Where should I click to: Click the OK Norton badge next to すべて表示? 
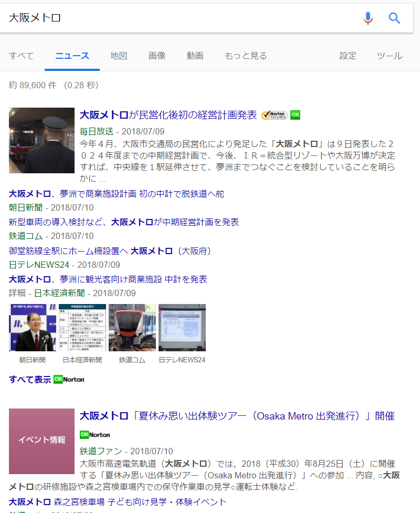click(69, 379)
